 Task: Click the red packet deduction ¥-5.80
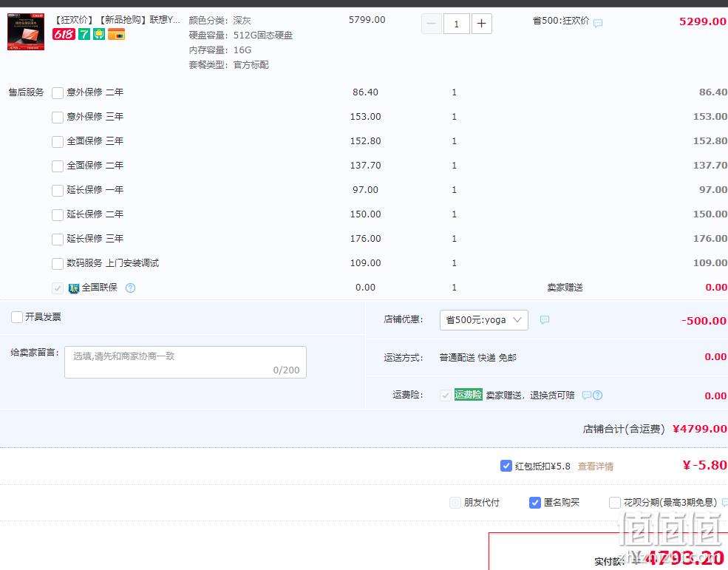click(704, 465)
